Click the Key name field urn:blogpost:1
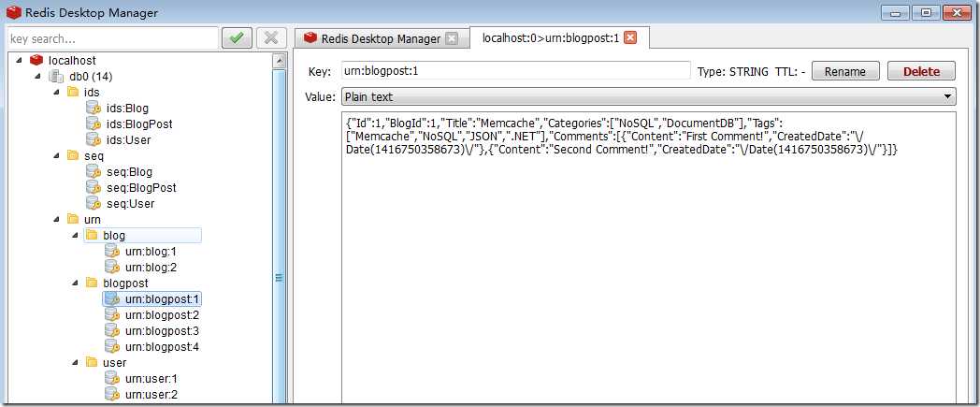Viewport: 980px width, 407px height. click(515, 71)
